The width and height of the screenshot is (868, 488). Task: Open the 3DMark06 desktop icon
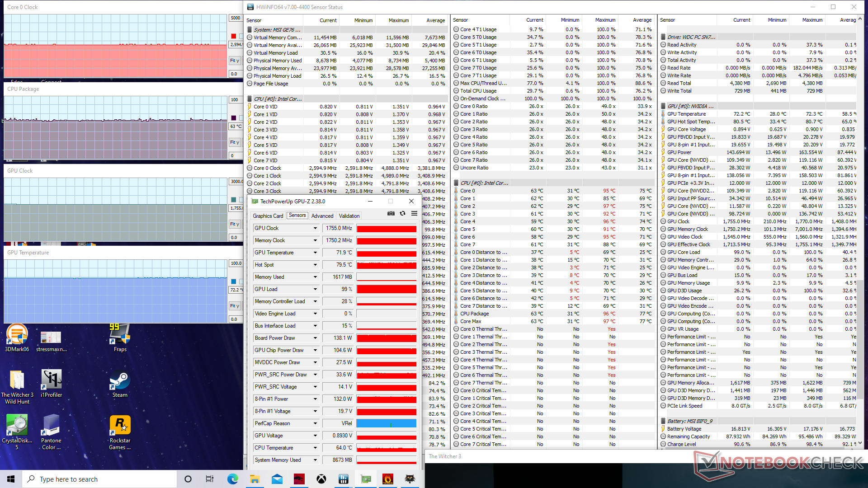coord(17,338)
